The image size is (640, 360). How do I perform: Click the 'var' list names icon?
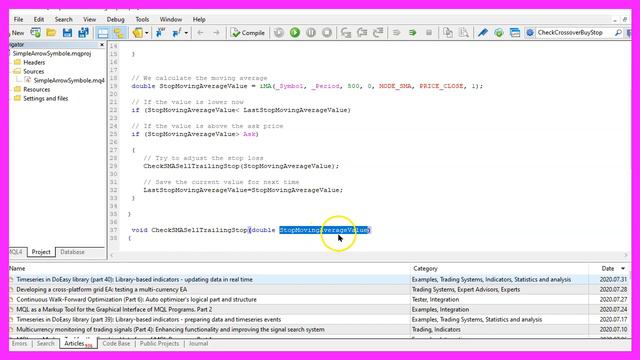pos(160,33)
